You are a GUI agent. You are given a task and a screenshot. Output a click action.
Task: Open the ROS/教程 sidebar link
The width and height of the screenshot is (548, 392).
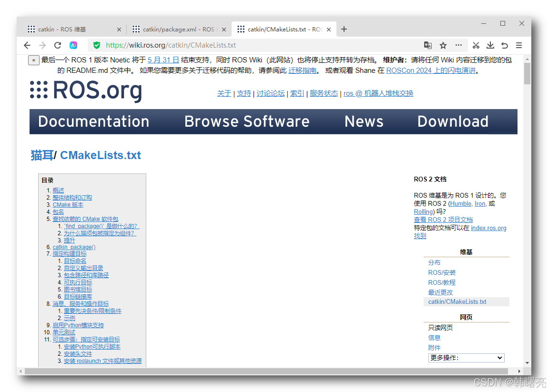[x=442, y=282]
